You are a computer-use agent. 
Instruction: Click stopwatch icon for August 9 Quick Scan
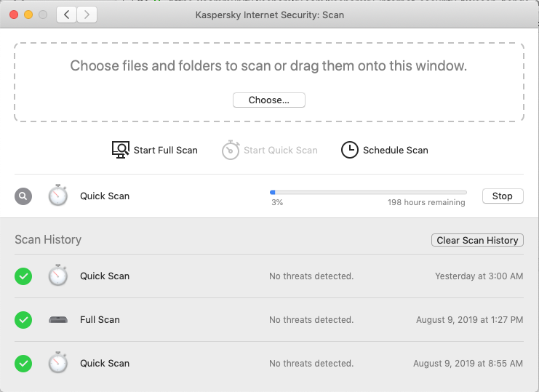[58, 363]
